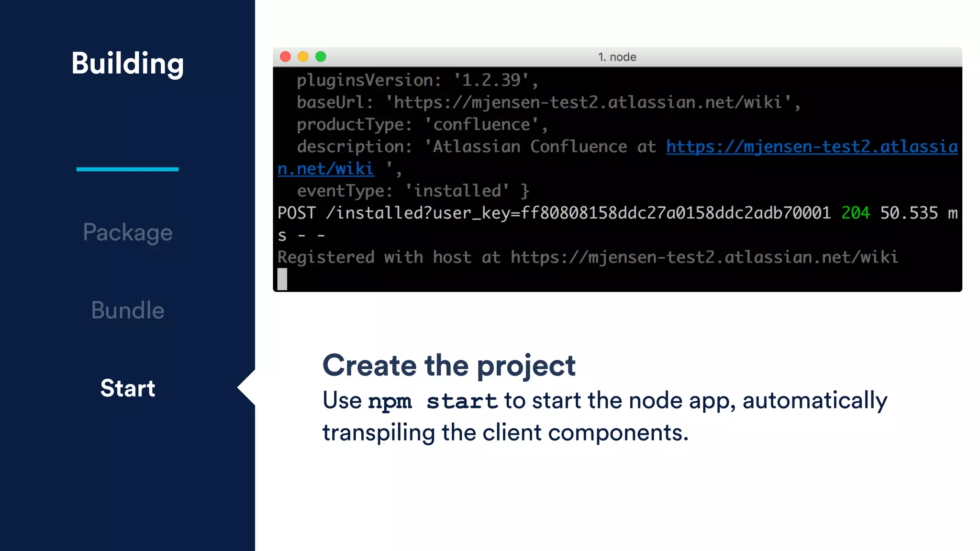Click the 'n.net/wiki' wrapped link portion
Image resolution: width=980 pixels, height=551 pixels.
[x=325, y=169]
